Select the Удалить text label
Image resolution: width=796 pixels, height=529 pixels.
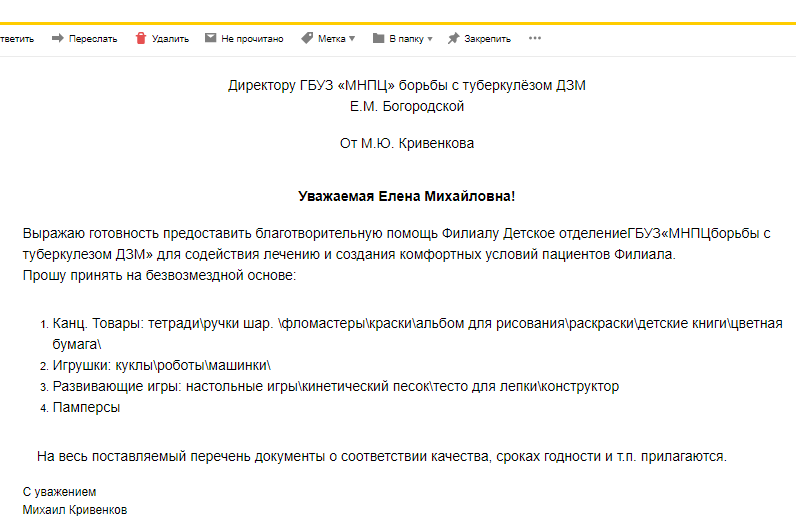[170, 39]
